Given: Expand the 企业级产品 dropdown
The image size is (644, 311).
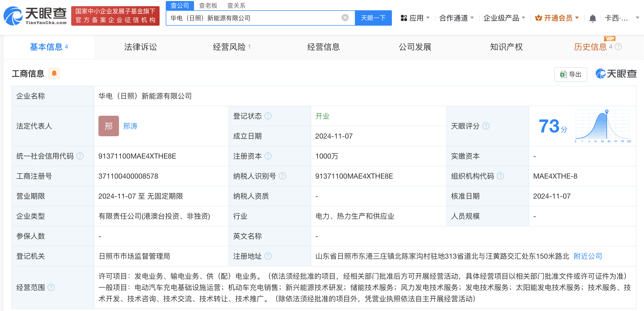Looking at the screenshot, I should pos(504,18).
